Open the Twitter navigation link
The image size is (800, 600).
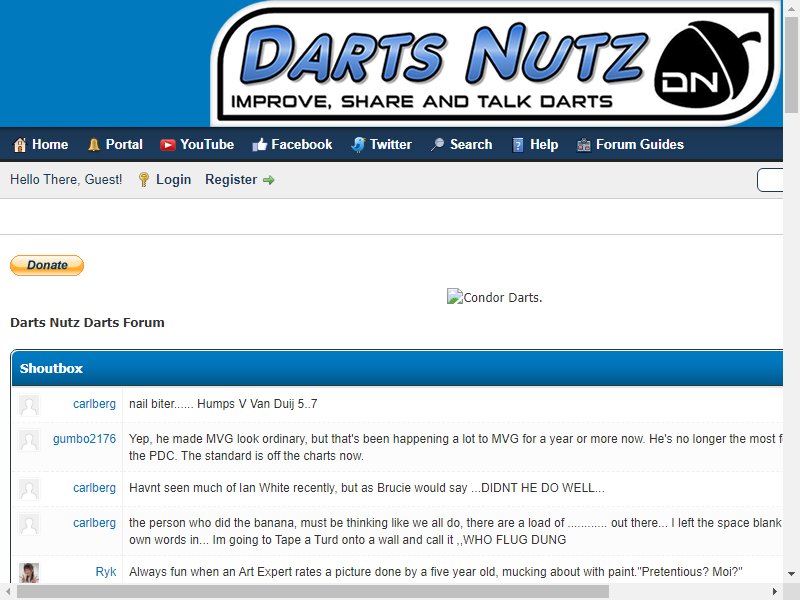(382, 145)
